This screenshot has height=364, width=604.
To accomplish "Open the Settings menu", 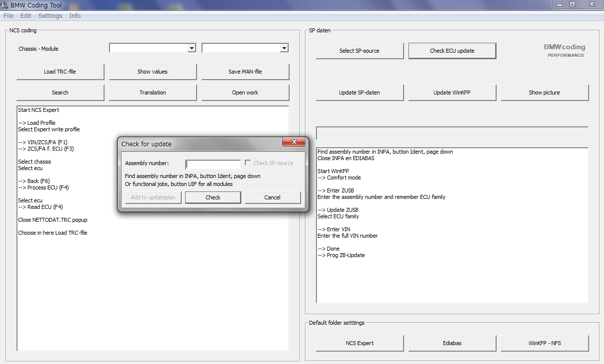I will point(50,16).
